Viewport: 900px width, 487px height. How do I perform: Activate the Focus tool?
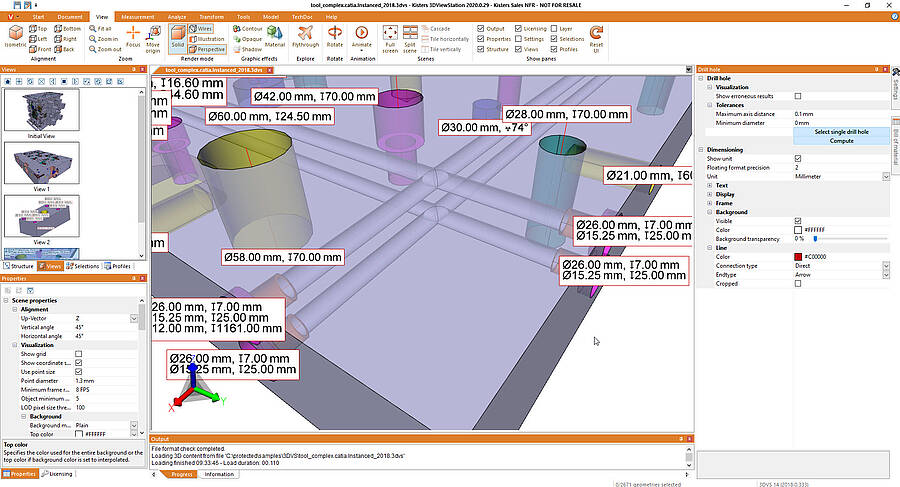133,36
